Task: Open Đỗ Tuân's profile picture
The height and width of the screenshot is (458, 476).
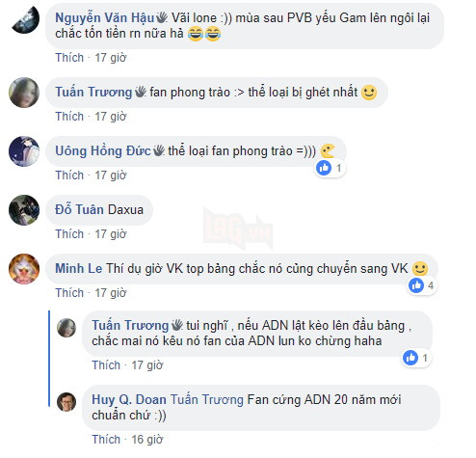Action: point(24,210)
